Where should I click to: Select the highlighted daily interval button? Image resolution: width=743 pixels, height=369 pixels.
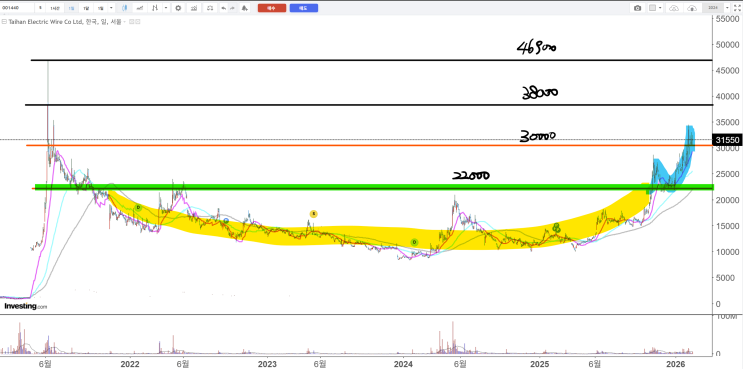pos(72,8)
